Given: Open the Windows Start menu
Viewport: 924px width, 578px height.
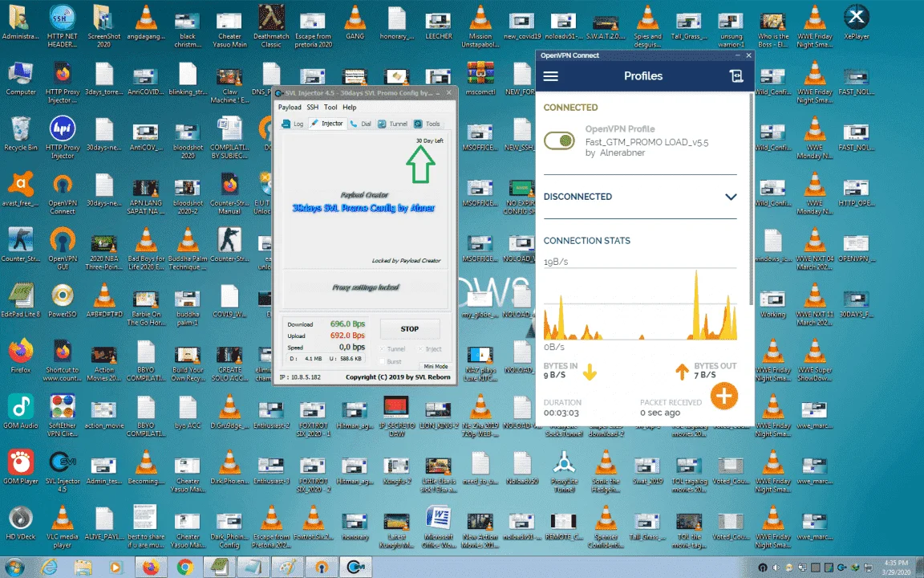Looking at the screenshot, I should tap(14, 568).
